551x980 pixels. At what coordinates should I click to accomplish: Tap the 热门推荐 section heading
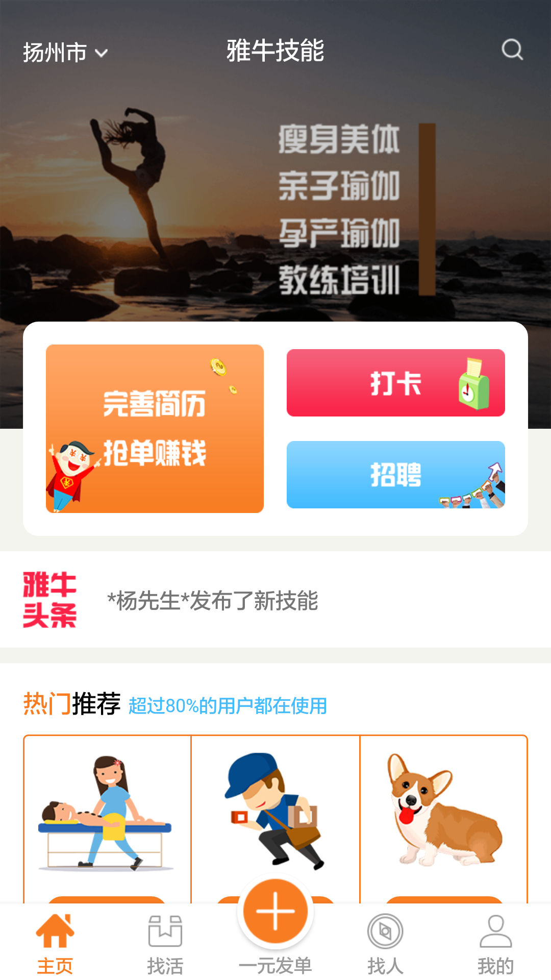72,704
